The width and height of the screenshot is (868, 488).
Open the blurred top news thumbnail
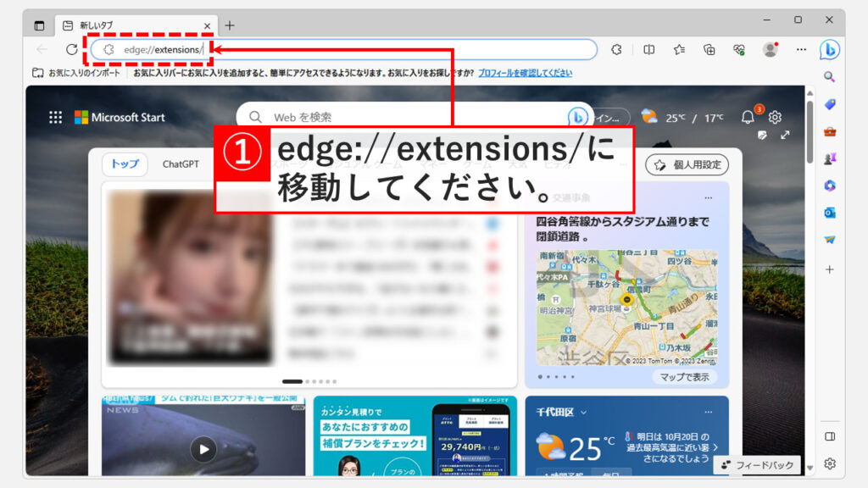tap(191, 278)
